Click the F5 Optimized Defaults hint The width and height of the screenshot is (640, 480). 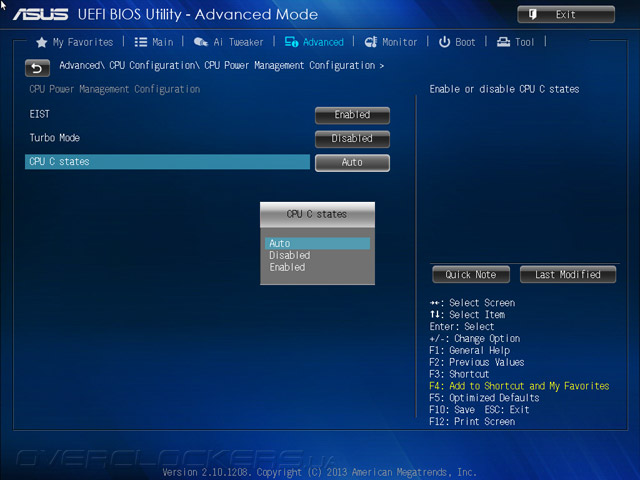point(484,398)
